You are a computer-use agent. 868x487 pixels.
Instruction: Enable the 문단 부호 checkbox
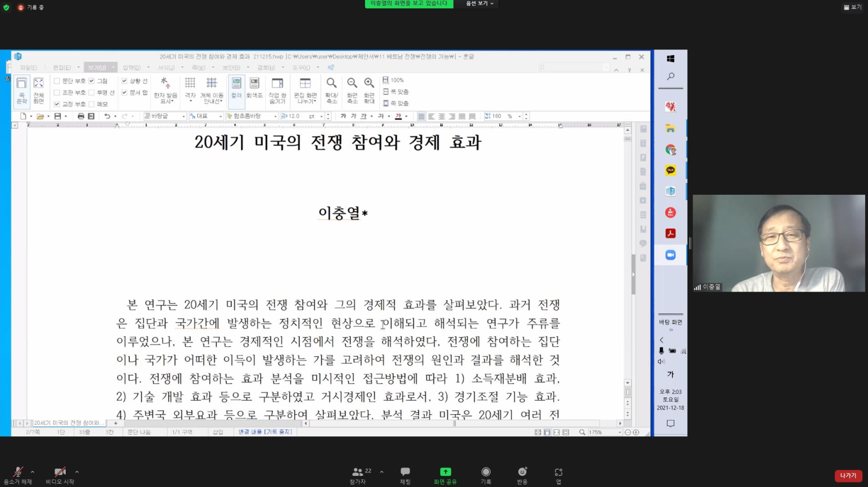pyautogui.click(x=57, y=81)
